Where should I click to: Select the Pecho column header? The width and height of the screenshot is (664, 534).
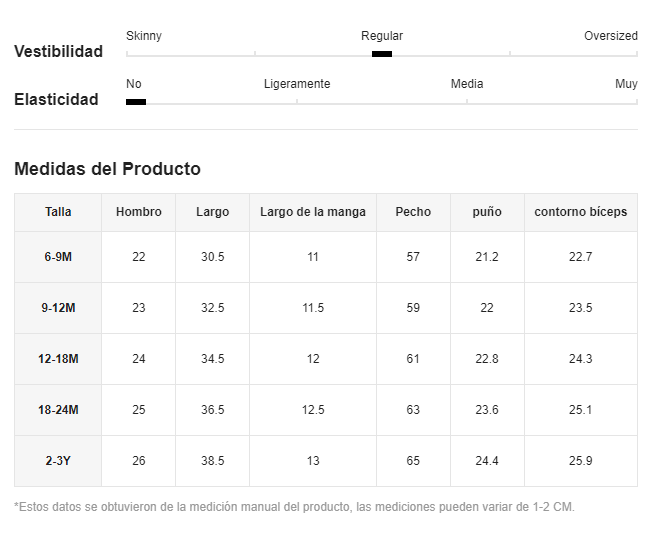(413, 212)
